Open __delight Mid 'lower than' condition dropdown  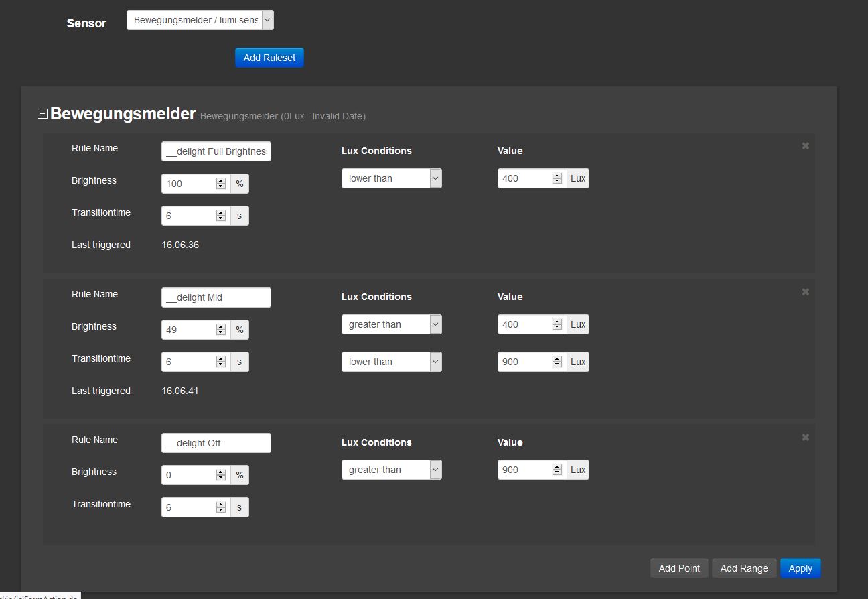tap(391, 362)
